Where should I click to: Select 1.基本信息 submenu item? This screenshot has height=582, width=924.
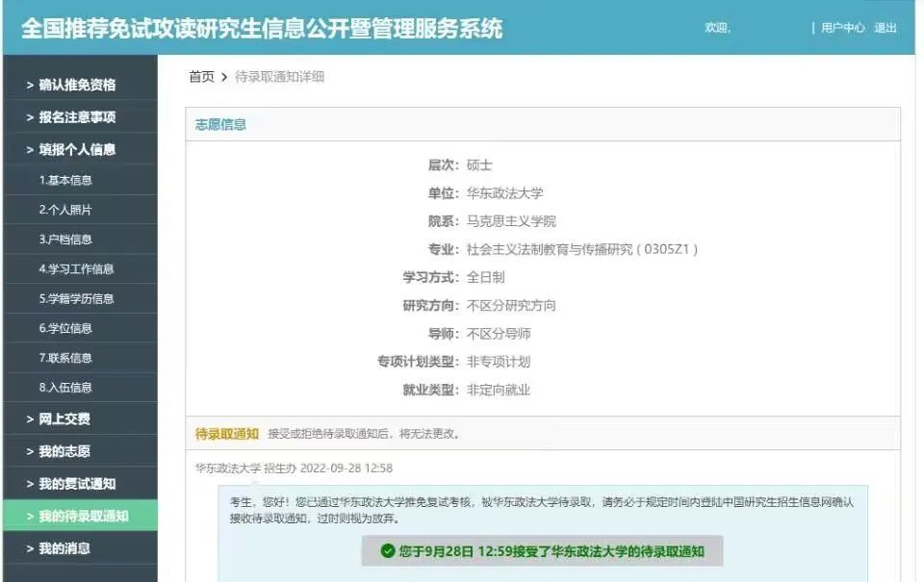pyautogui.click(x=65, y=180)
